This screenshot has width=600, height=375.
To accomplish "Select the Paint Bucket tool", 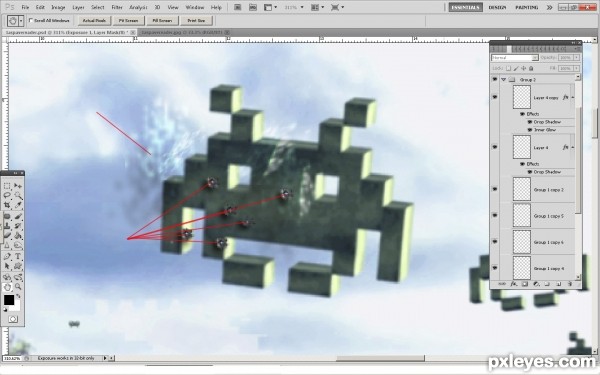I will click(18, 235).
